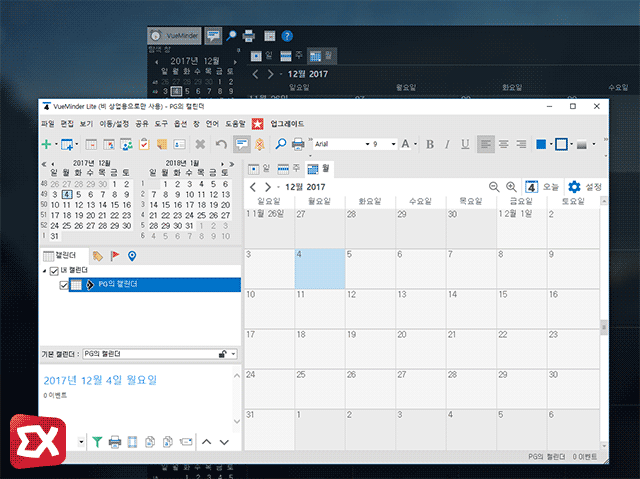Click the vertical scrollbar of month view
The image size is (640, 479).
pyautogui.click(x=604, y=322)
